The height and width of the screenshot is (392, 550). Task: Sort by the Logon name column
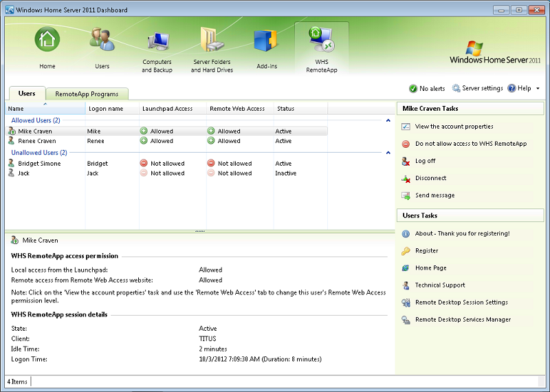(112, 109)
